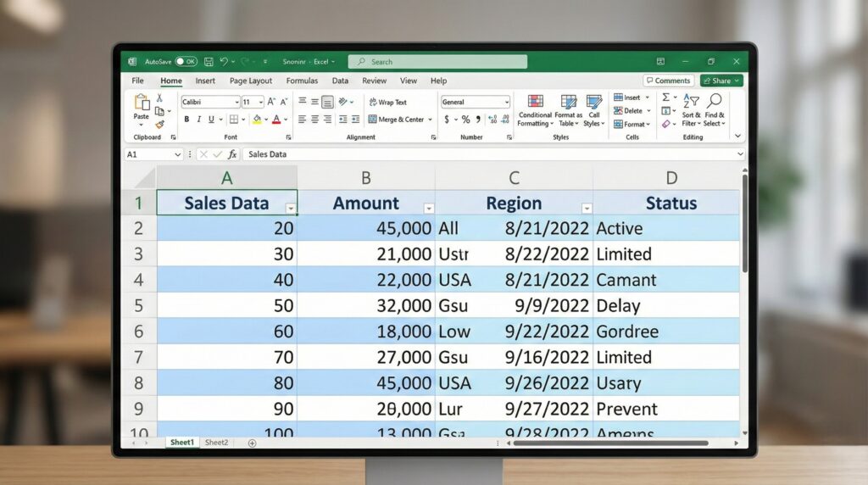Viewport: 868px width, 485px height.
Task: Click the fx Insert Function icon
Action: pos(232,154)
